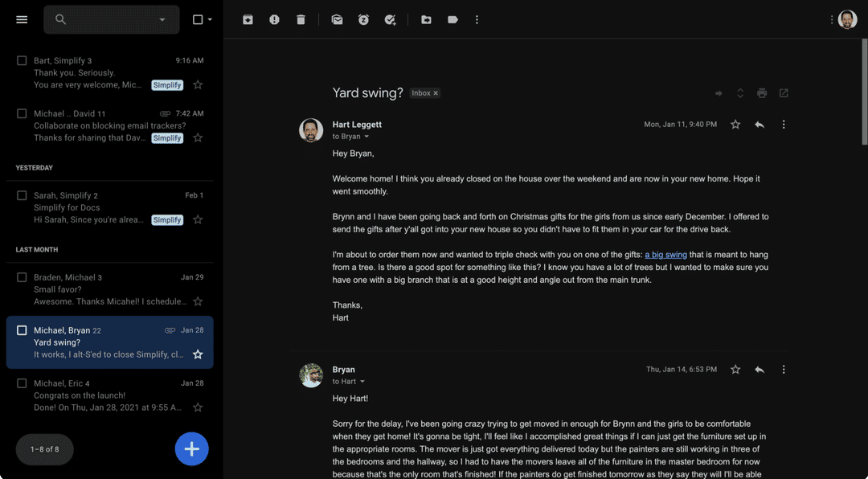Open more options for Bryan's message

click(784, 370)
